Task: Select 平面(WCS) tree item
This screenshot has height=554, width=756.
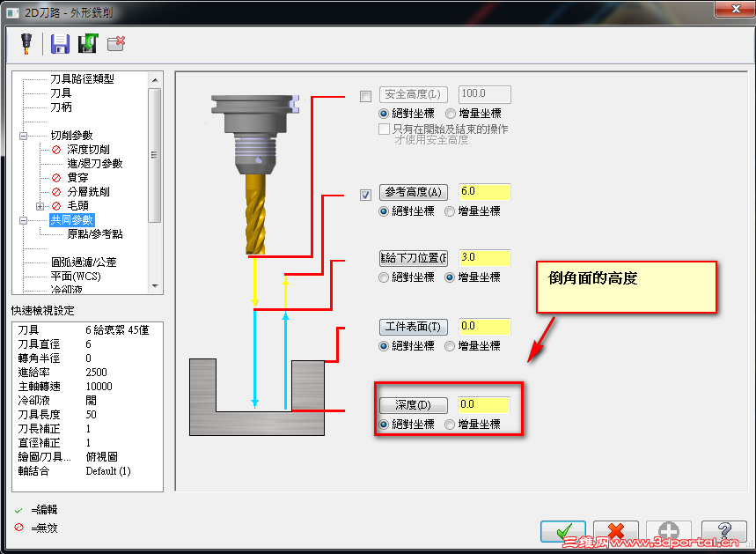Action: tap(76, 276)
